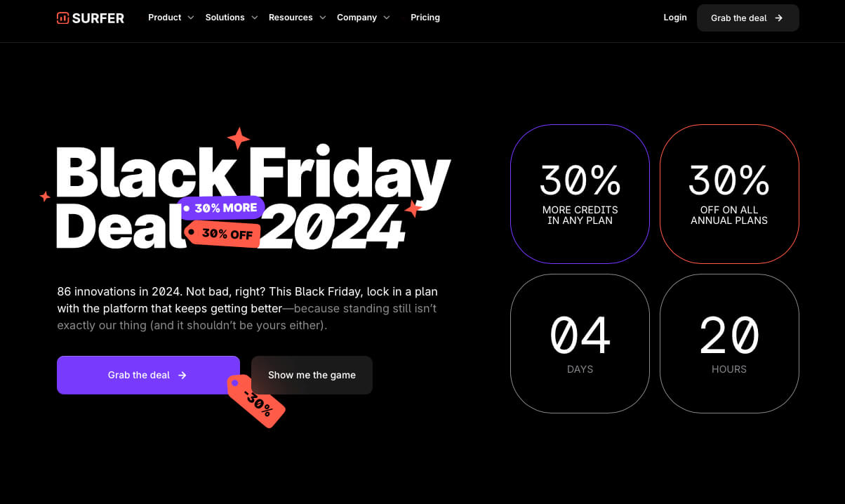Click the Surfer logo icon
This screenshot has width=845, height=504.
click(63, 18)
